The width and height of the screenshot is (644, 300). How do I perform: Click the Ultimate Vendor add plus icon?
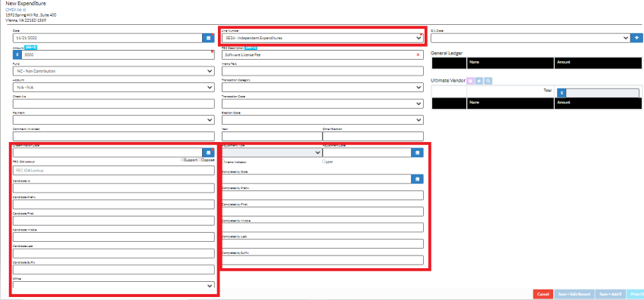coord(479,82)
